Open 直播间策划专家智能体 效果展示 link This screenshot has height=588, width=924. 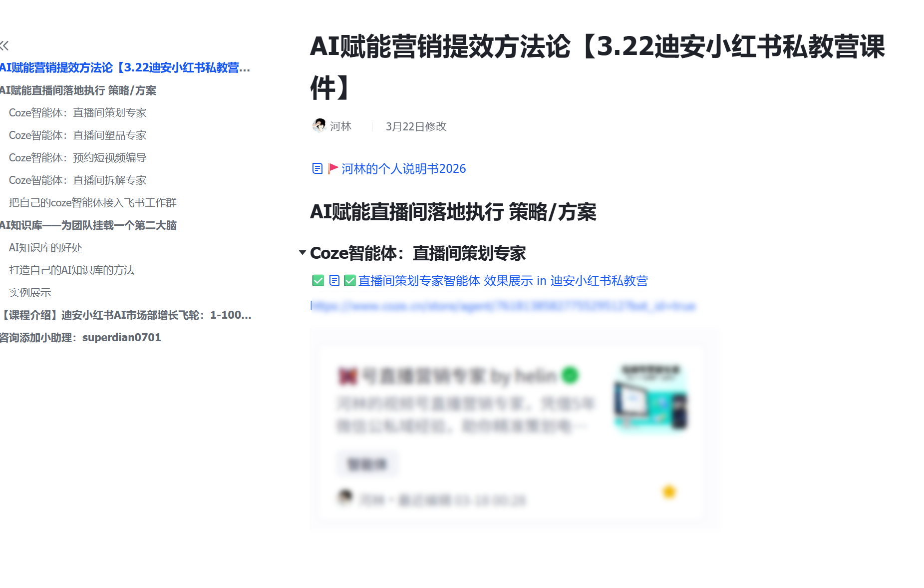503,281
